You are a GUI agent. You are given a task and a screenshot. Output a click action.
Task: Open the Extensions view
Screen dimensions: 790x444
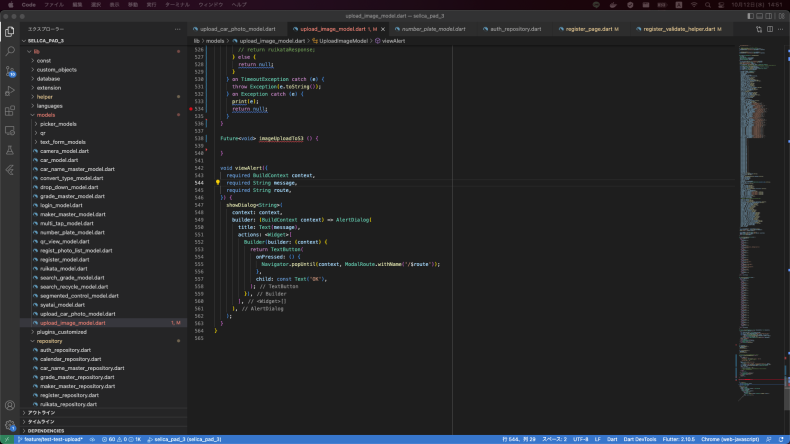tap(10, 110)
